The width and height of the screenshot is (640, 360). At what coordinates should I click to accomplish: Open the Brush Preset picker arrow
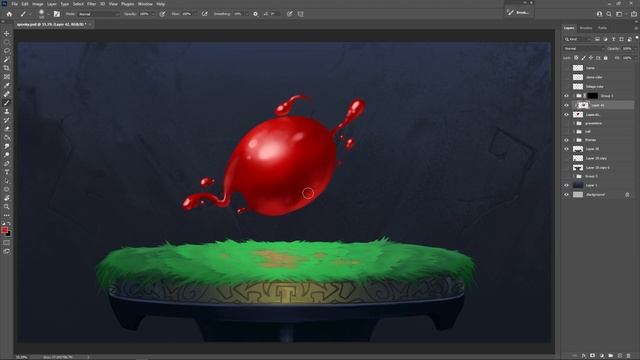pyautogui.click(x=48, y=14)
